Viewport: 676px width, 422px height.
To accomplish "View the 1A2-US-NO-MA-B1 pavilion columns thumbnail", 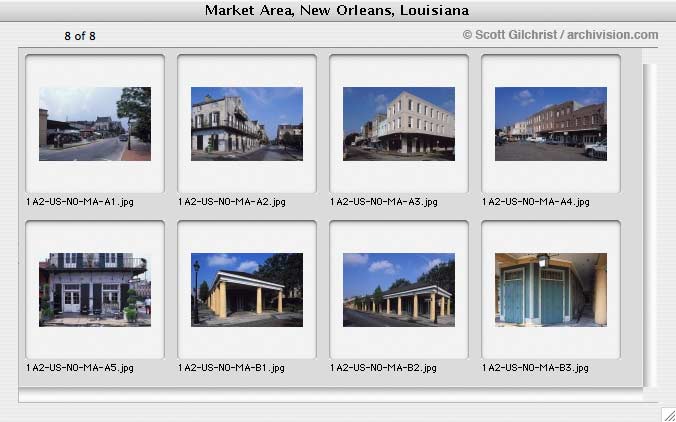I will pos(247,290).
